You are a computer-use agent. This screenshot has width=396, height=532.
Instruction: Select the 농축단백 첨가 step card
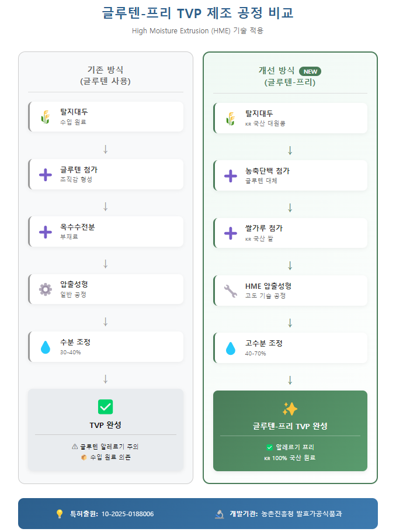click(290, 175)
